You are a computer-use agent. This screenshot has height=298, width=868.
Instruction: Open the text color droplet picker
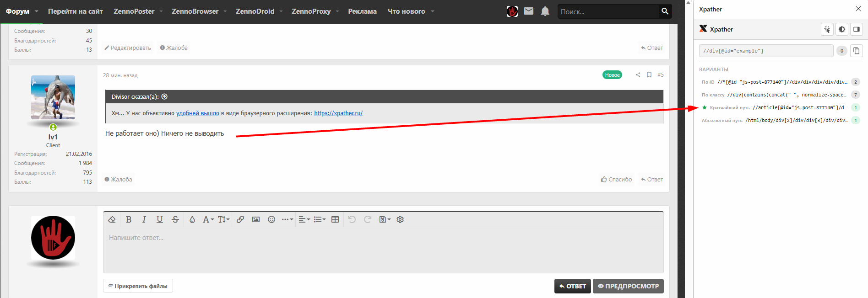click(192, 219)
